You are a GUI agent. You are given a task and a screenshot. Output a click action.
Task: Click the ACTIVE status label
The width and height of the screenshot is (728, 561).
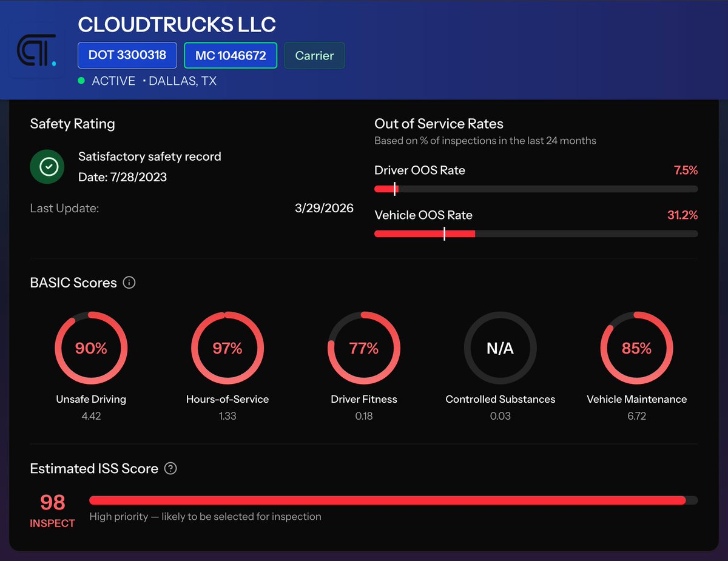click(113, 81)
